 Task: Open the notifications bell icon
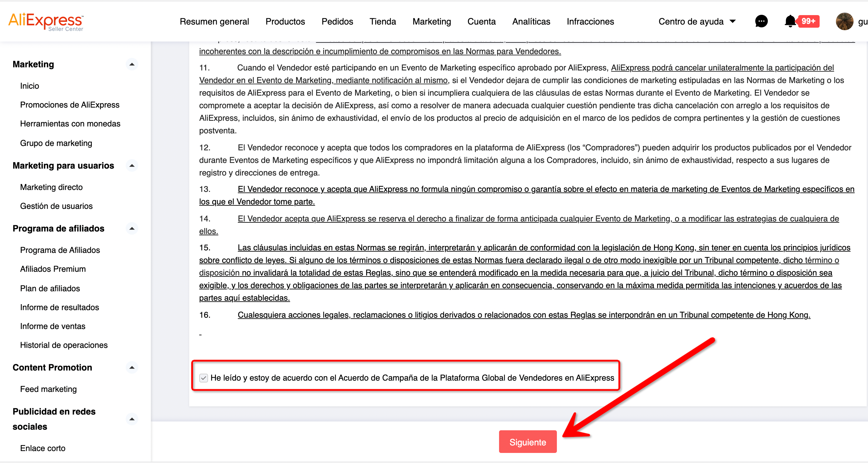click(x=789, y=22)
